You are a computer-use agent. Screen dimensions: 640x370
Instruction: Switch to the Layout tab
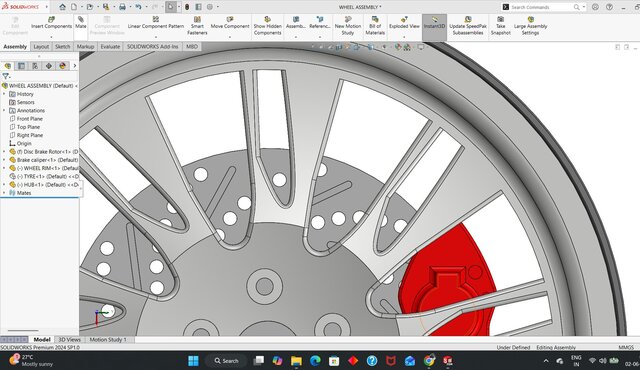pyautogui.click(x=41, y=47)
